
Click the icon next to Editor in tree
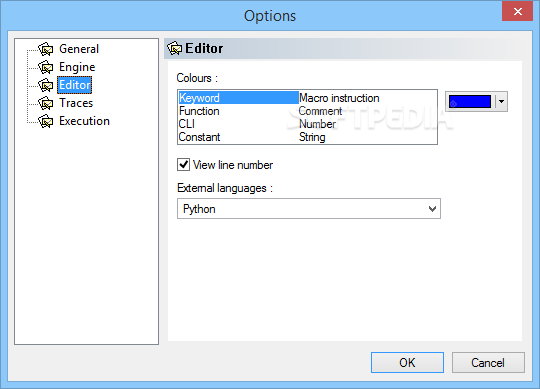(x=45, y=85)
